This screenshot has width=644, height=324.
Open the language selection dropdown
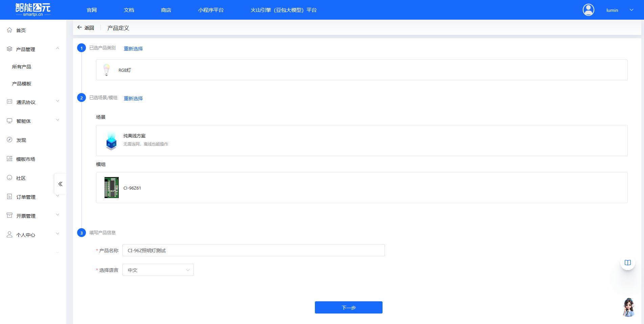158,270
